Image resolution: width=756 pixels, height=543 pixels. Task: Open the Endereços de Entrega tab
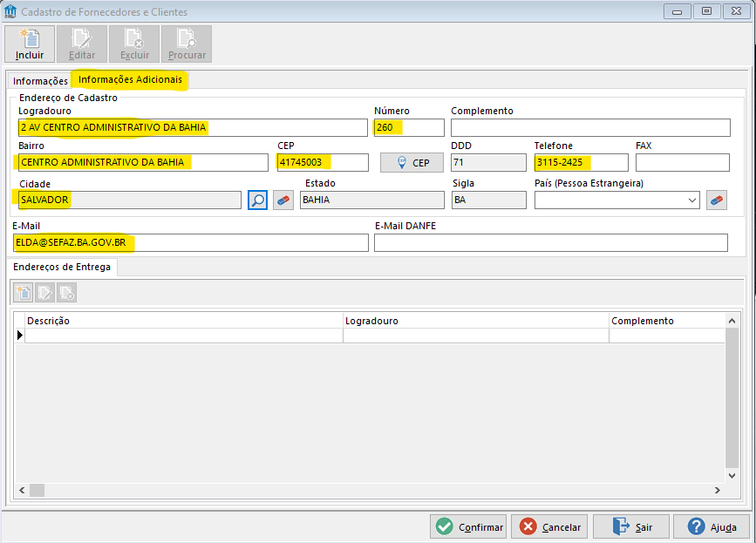tap(62, 267)
